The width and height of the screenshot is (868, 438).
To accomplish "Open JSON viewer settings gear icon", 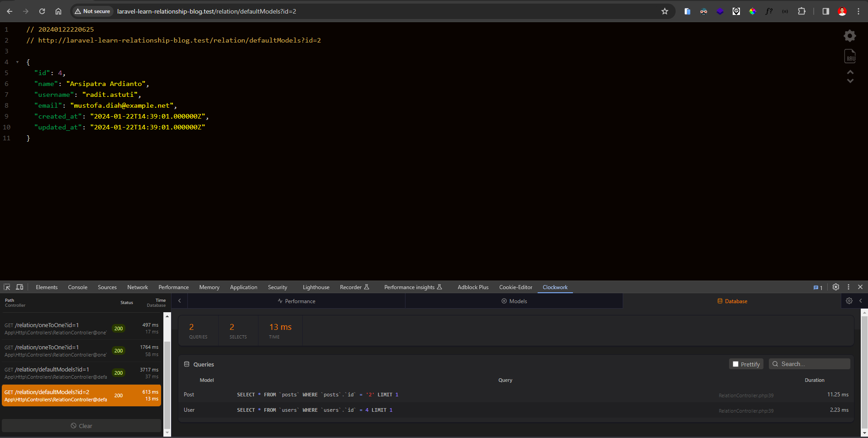I will coord(849,36).
